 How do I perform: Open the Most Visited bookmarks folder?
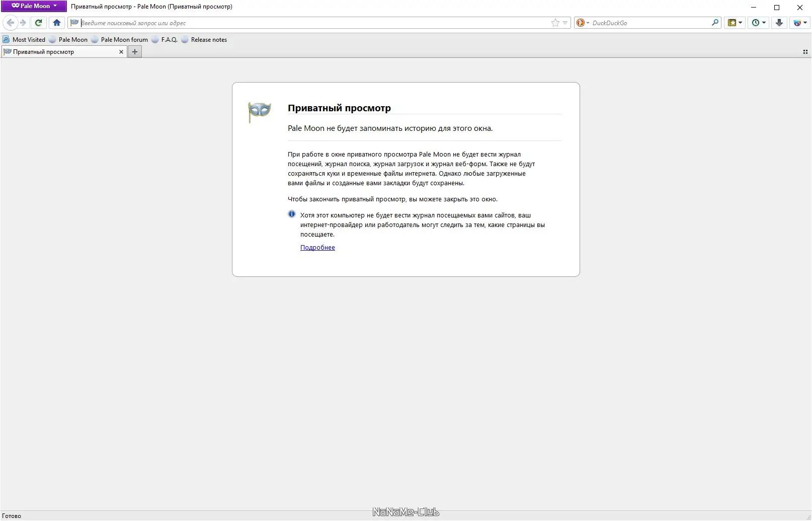[x=24, y=40]
